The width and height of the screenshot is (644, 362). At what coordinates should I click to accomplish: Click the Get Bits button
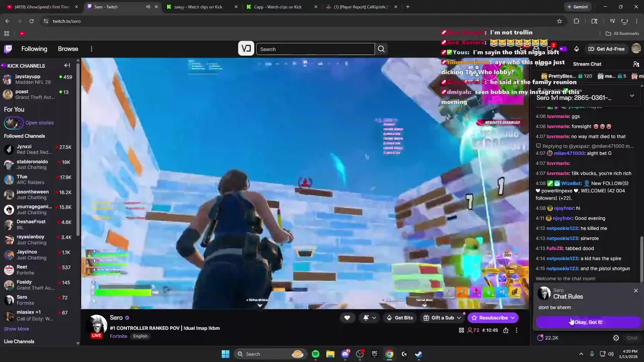(399, 318)
